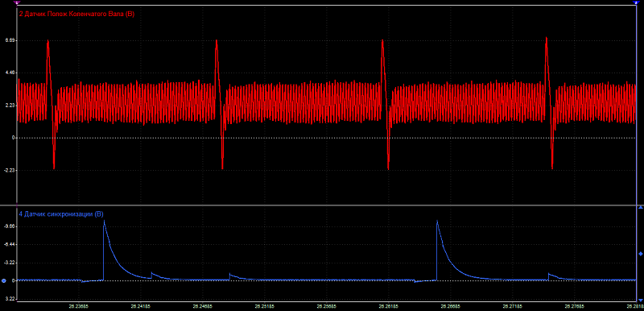644x311 pixels.
Task: Select the purple left cursor marker triangle
Action: 17,2
